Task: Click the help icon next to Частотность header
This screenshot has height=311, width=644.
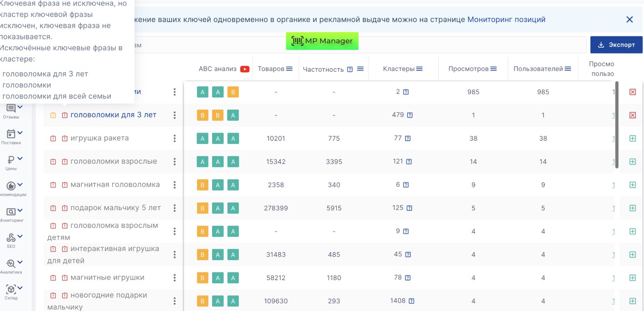Action: click(x=350, y=69)
